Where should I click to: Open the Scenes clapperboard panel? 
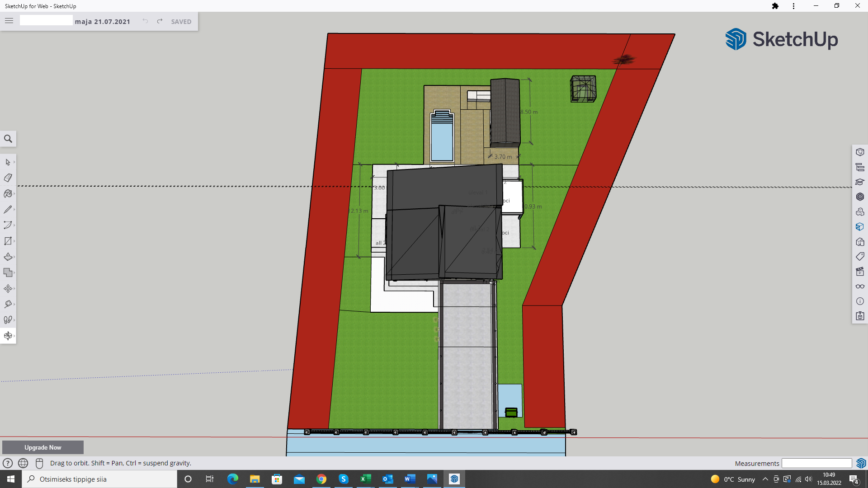[x=860, y=272]
